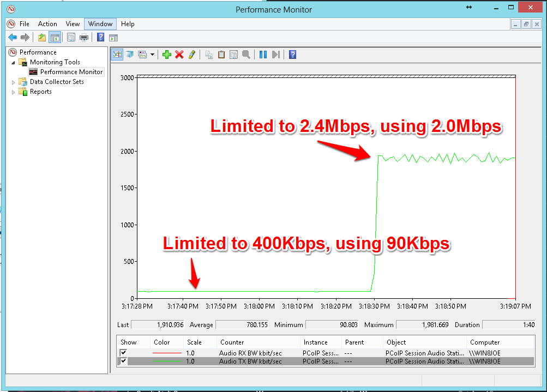This screenshot has height=392, width=547.
Task: Freeze the display with the pause button
Action: pos(263,55)
